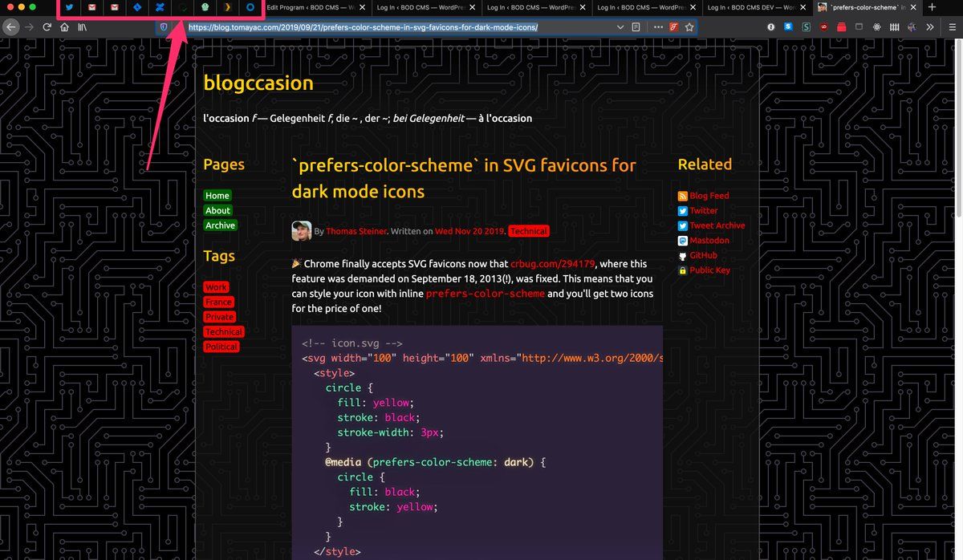963x560 pixels.
Task: Open the Library bookmarks icon
Action: tap(82, 26)
